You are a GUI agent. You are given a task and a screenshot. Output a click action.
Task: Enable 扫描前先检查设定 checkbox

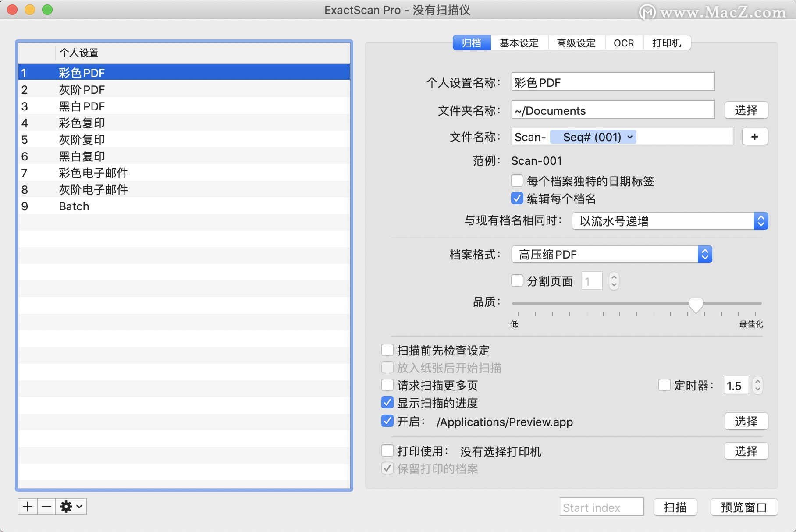(387, 350)
